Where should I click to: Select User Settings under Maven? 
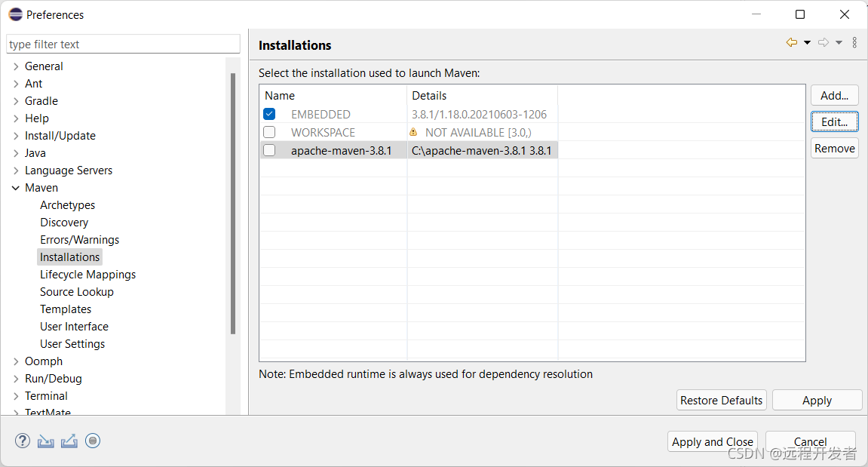coord(72,344)
